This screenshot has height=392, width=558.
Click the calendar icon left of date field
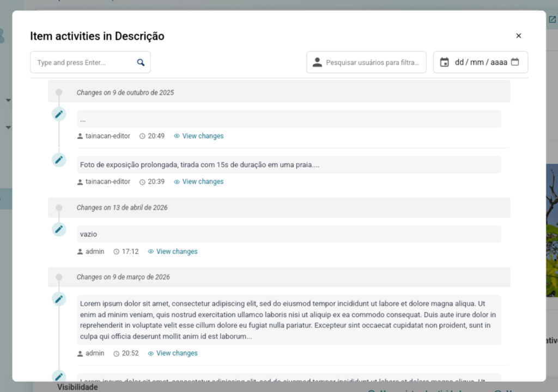(444, 63)
